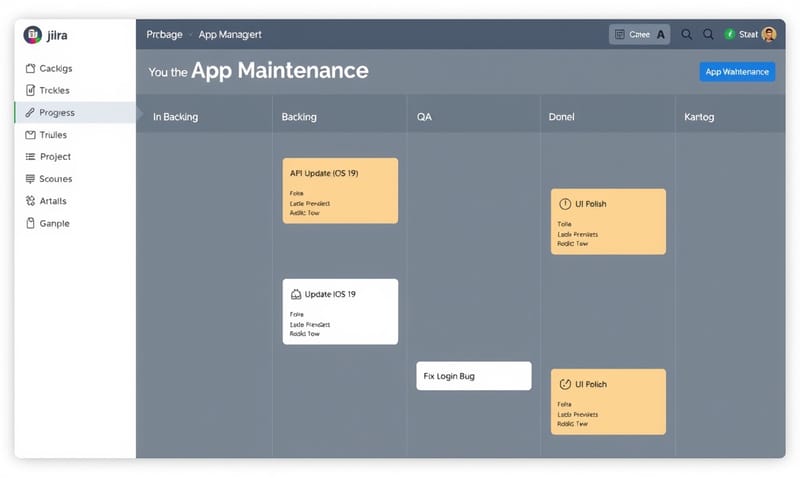The width and height of the screenshot is (800, 480).
Task: Open Ganple in the sidebar
Action: (75, 223)
